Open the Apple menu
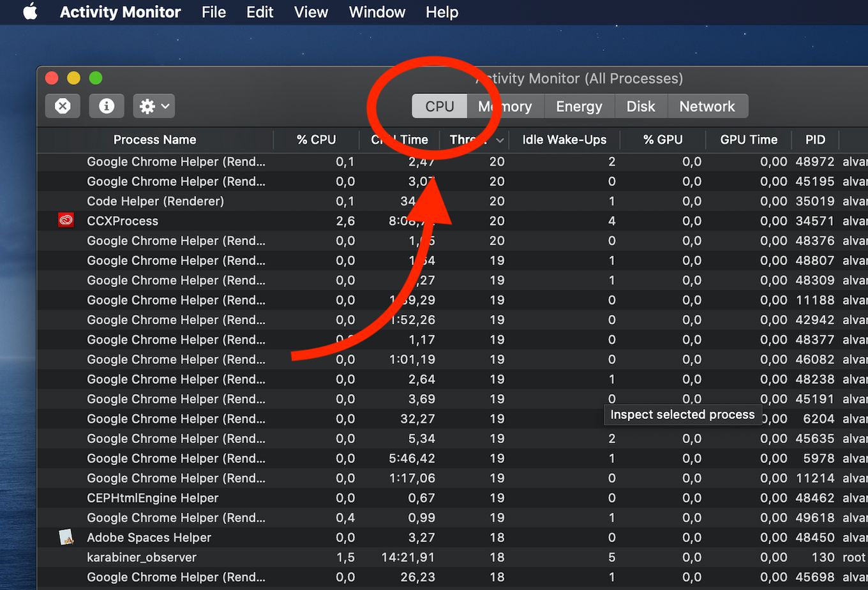Image resolution: width=868 pixels, height=590 pixels. pos(30,12)
